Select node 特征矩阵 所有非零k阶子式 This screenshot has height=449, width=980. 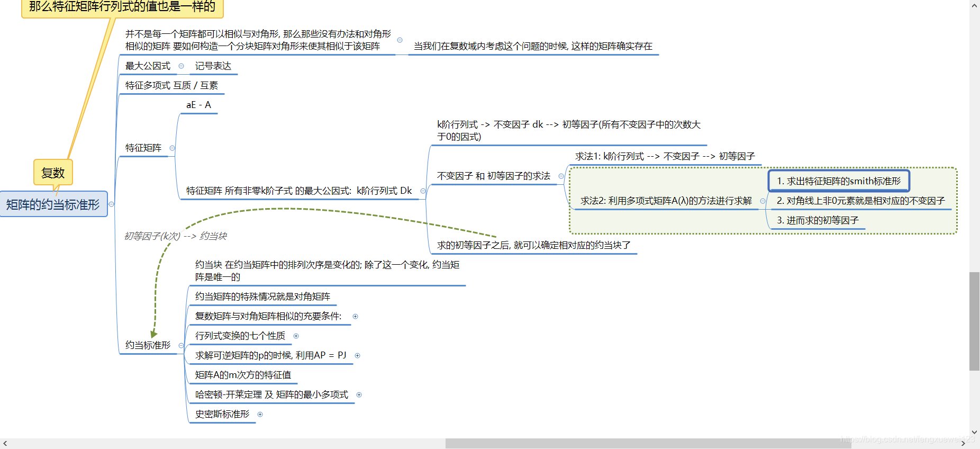point(299,191)
